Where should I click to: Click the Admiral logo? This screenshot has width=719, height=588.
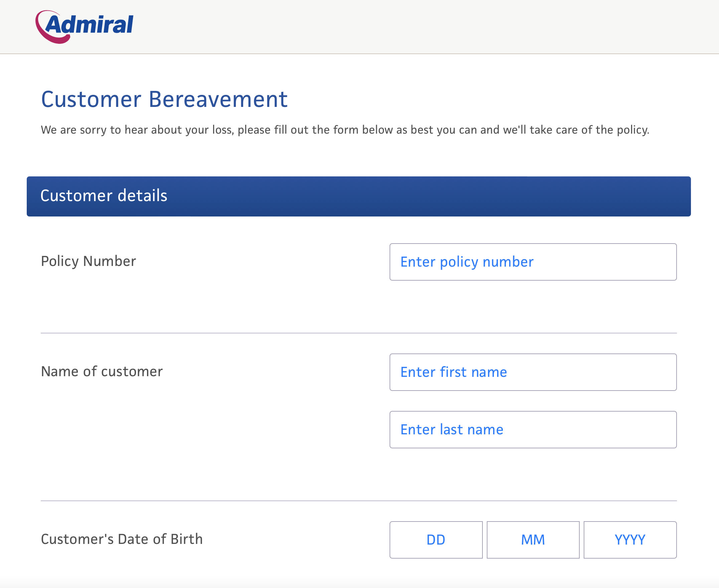84,27
